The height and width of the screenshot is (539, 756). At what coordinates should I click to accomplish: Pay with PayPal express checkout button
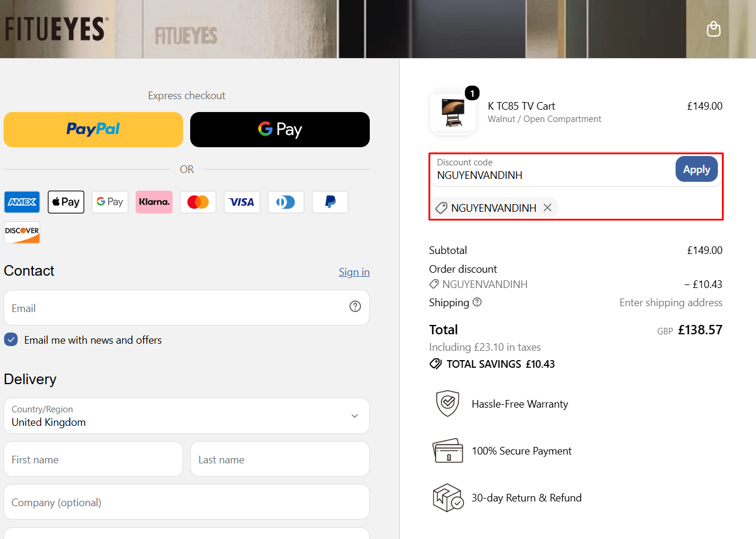pos(93,129)
